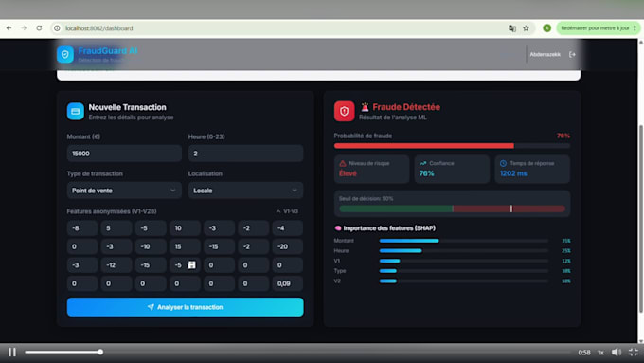
Task: Select the feature field with 0,09
Action: (288, 283)
